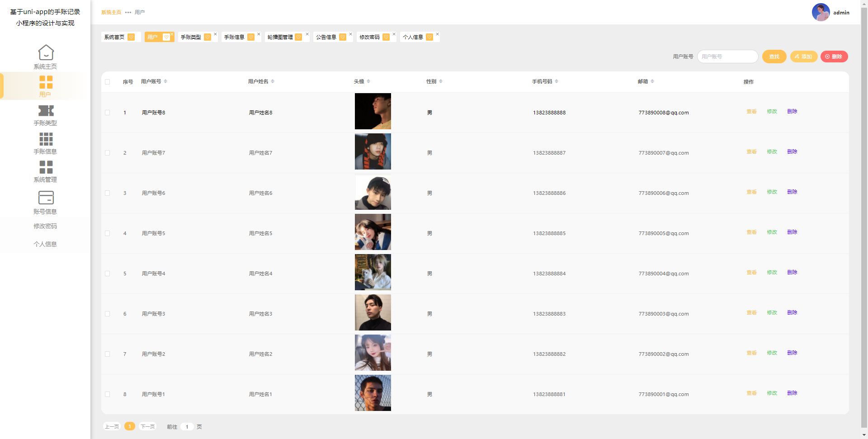The image size is (868, 439).
Task: Open 修改密码 in sidebar menu
Action: (x=45, y=226)
